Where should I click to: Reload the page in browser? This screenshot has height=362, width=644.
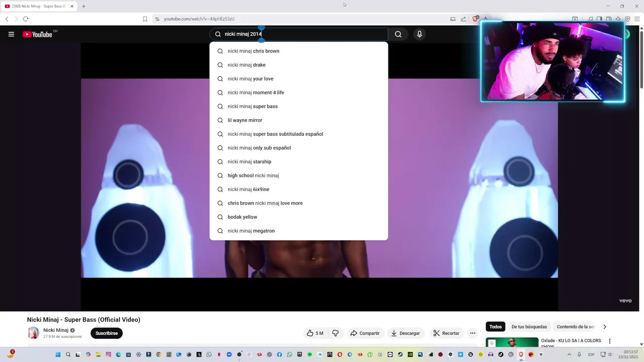point(26,19)
